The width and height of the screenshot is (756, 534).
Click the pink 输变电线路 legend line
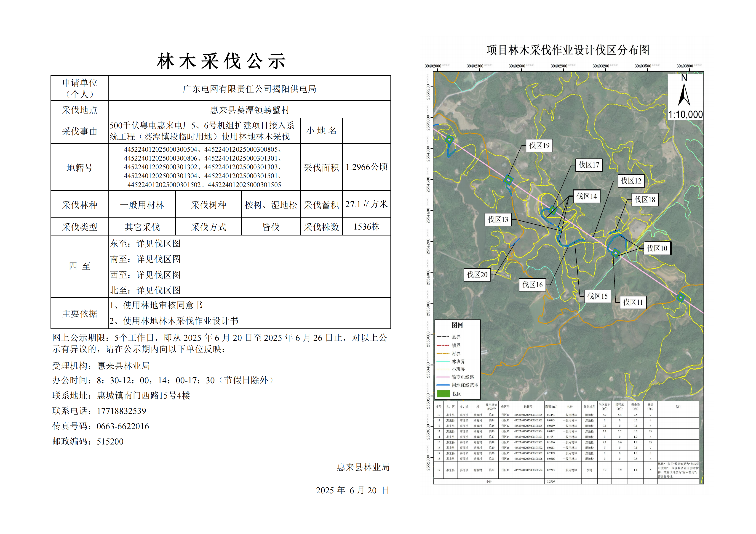[443, 377]
